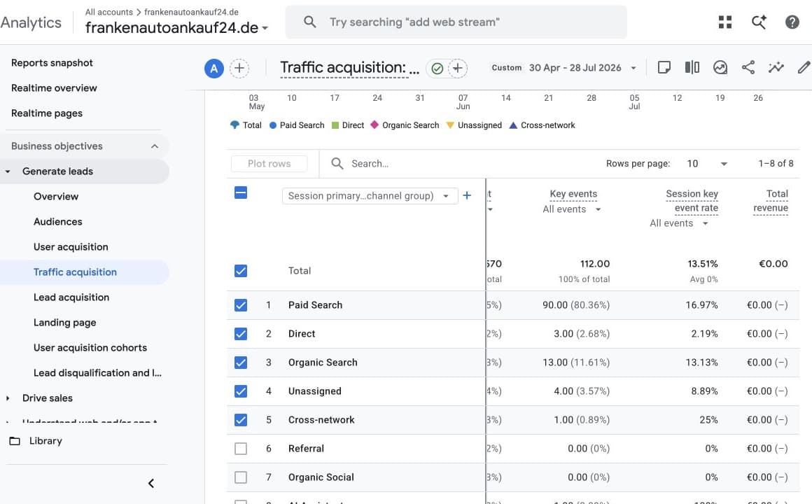
Task: Expand the Drive sales group arrow
Action: point(8,398)
